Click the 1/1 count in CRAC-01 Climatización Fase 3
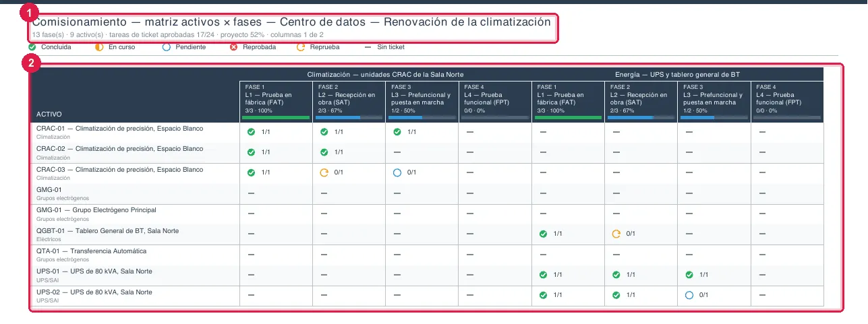The width and height of the screenshot is (868, 324). tap(411, 132)
